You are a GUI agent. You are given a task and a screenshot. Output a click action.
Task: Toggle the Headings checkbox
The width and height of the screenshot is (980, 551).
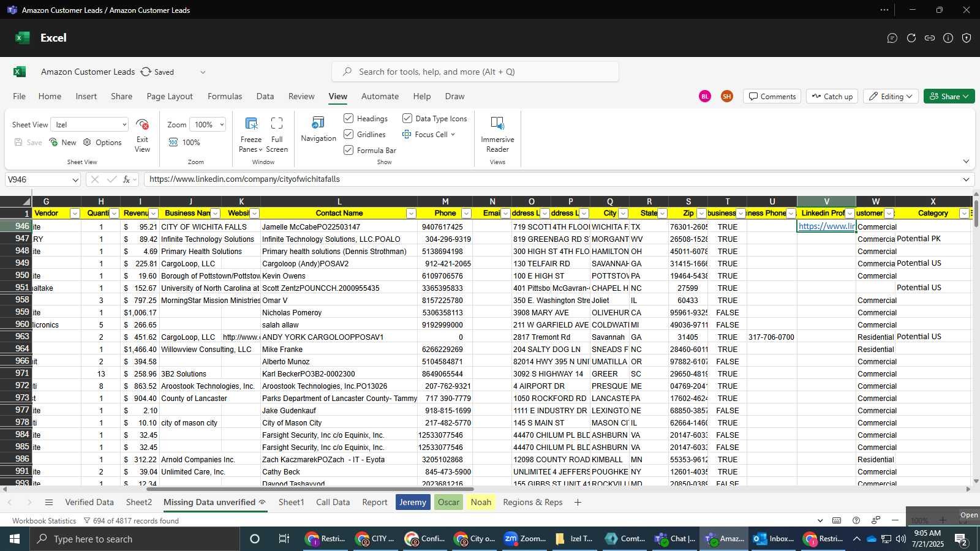[349, 118]
